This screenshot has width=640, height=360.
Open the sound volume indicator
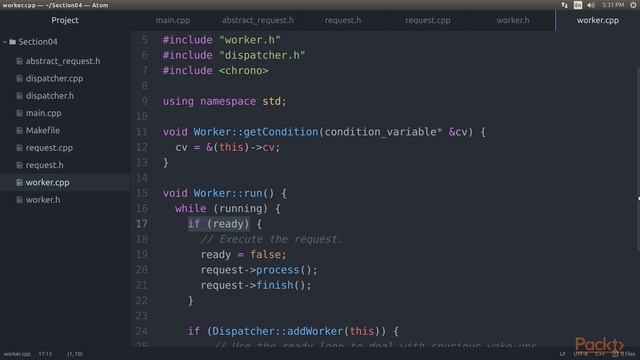tap(591, 5)
